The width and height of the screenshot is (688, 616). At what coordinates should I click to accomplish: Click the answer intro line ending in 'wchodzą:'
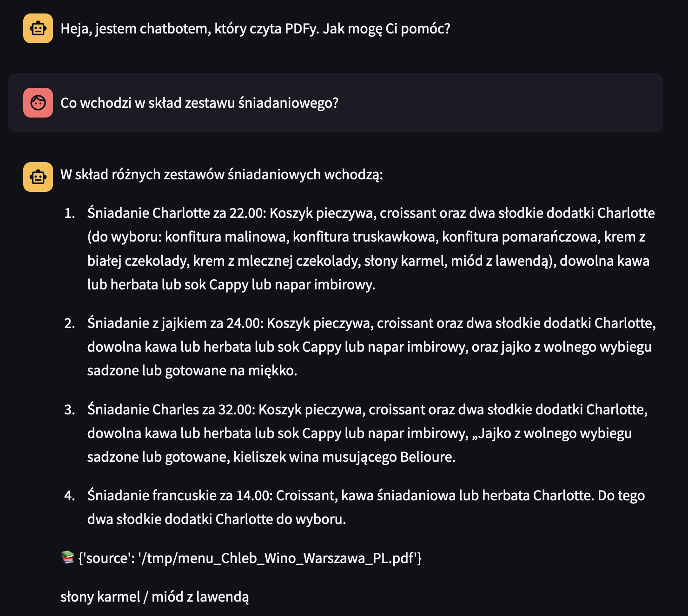click(221, 175)
